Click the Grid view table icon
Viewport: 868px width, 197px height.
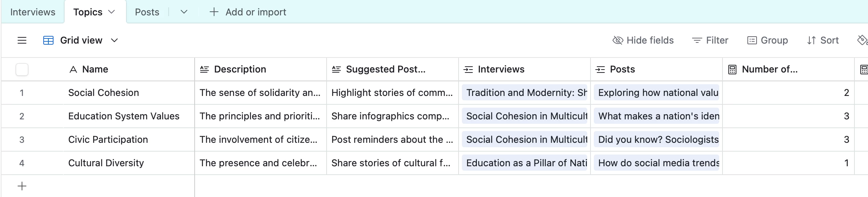(x=48, y=40)
